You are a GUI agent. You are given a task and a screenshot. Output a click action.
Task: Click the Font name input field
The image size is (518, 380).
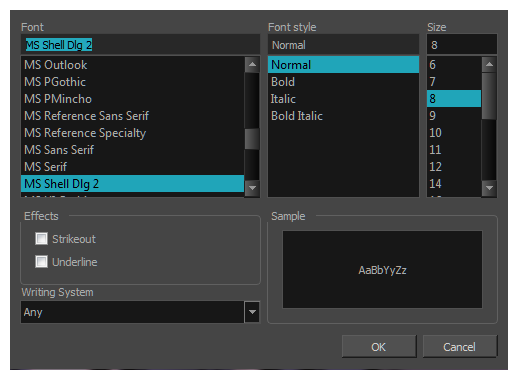click(140, 45)
